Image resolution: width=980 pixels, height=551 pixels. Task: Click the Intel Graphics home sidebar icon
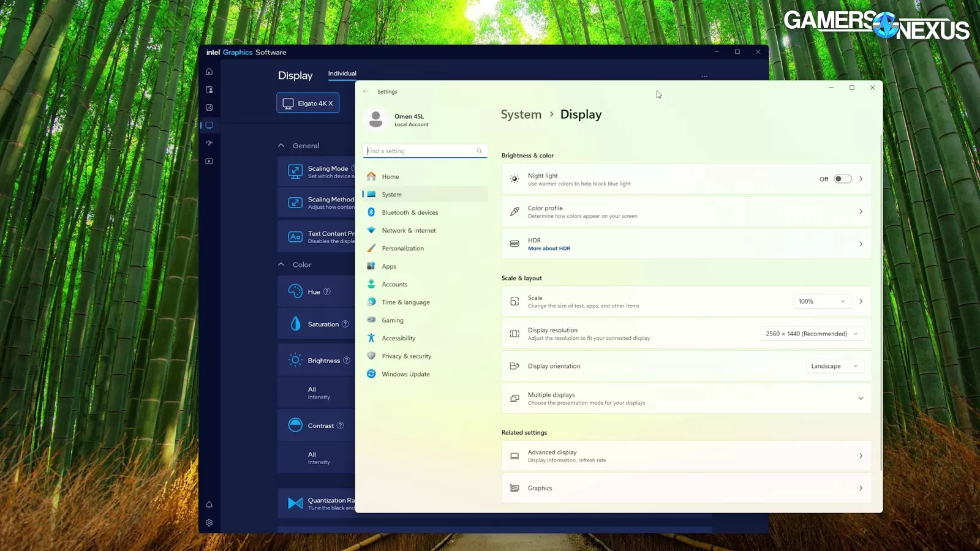(209, 72)
